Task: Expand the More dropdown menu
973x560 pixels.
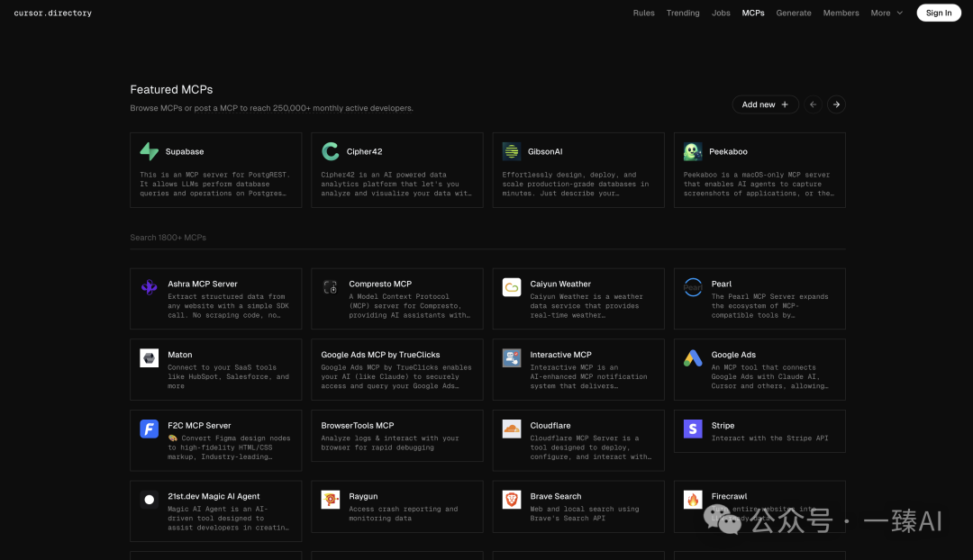Action: tap(887, 13)
